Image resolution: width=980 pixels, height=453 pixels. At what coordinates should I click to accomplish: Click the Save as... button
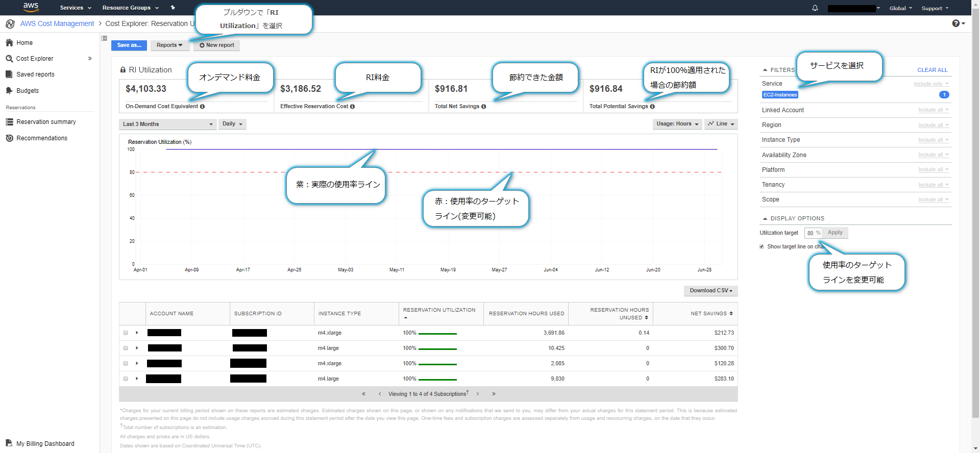click(129, 45)
